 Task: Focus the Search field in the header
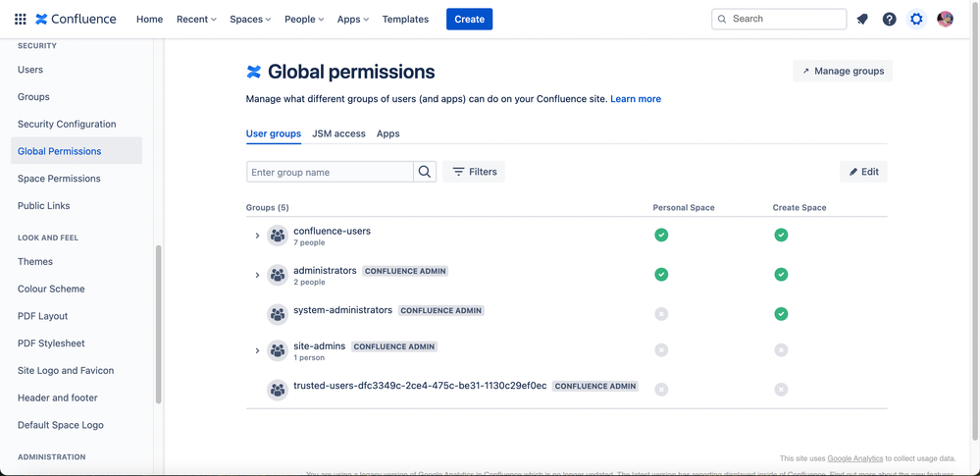tap(779, 19)
